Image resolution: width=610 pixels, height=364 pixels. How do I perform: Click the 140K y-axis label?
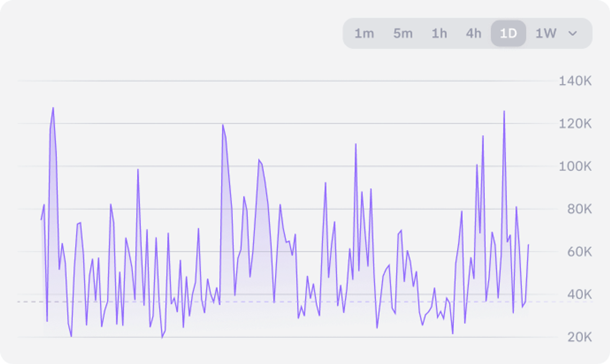coord(575,81)
